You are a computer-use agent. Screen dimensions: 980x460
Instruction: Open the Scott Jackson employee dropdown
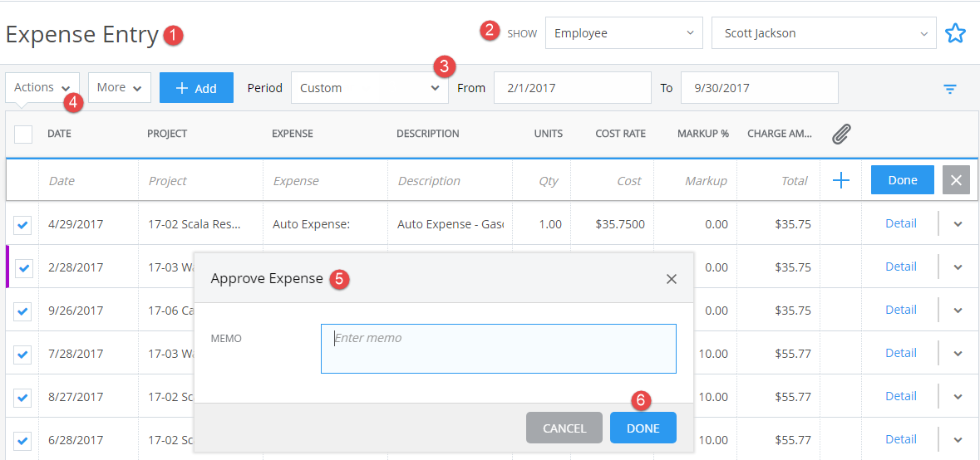point(824,33)
